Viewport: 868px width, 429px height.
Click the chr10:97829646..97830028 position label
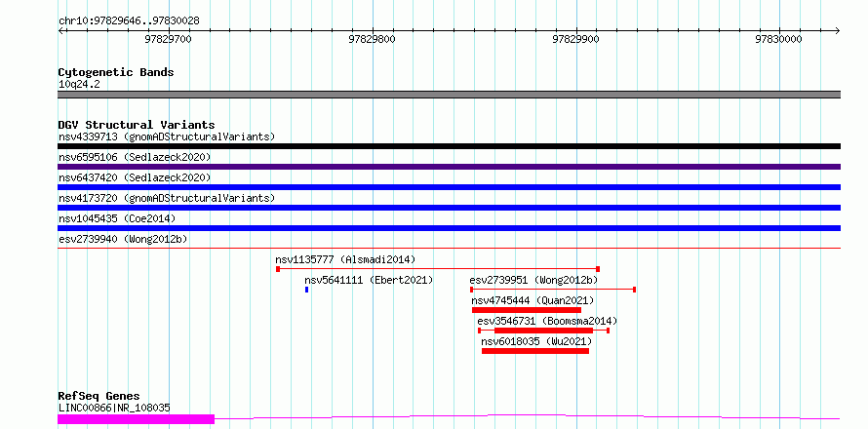[129, 21]
